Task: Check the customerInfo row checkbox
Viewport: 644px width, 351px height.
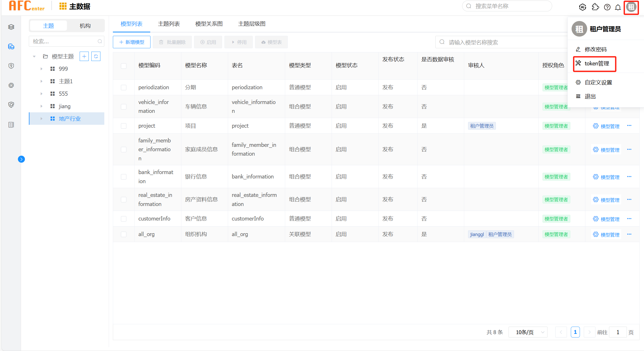Action: click(124, 219)
